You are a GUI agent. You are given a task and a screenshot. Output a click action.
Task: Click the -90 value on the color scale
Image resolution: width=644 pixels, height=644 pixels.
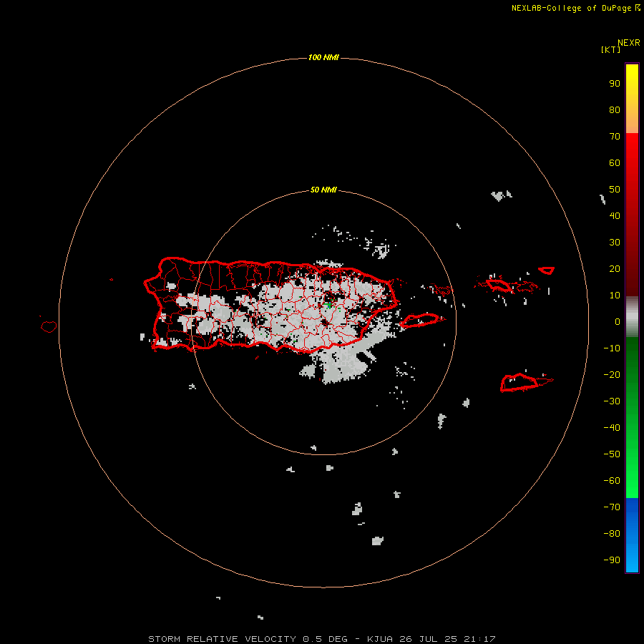[x=612, y=560]
